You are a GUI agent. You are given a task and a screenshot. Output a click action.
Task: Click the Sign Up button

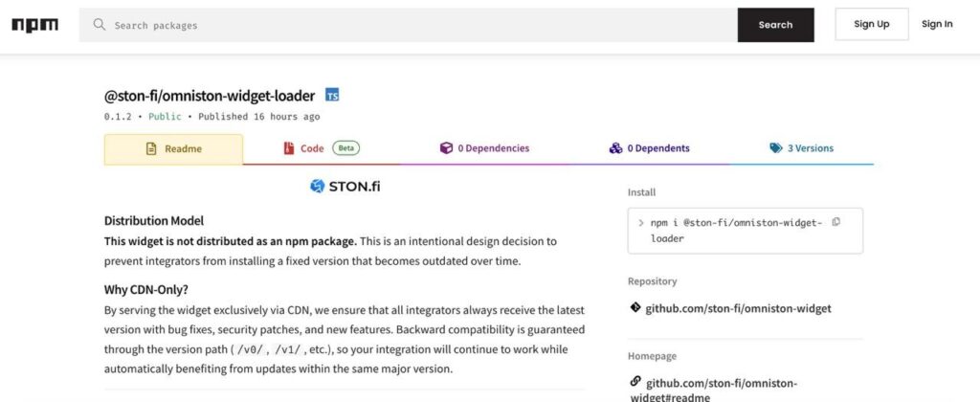(871, 25)
